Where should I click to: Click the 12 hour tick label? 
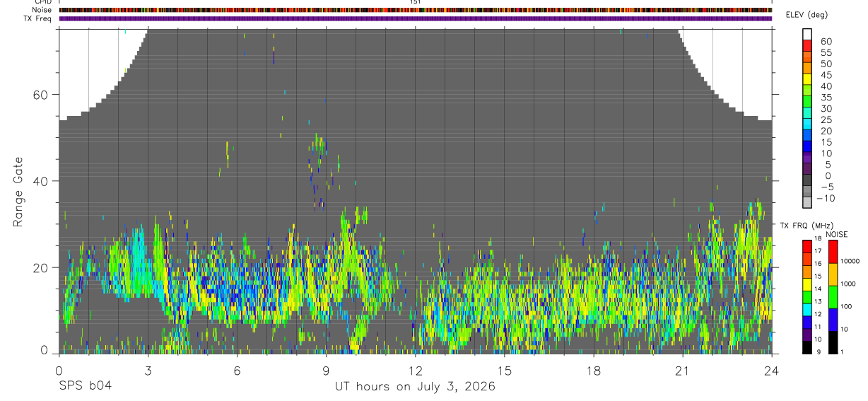pyautogui.click(x=415, y=371)
